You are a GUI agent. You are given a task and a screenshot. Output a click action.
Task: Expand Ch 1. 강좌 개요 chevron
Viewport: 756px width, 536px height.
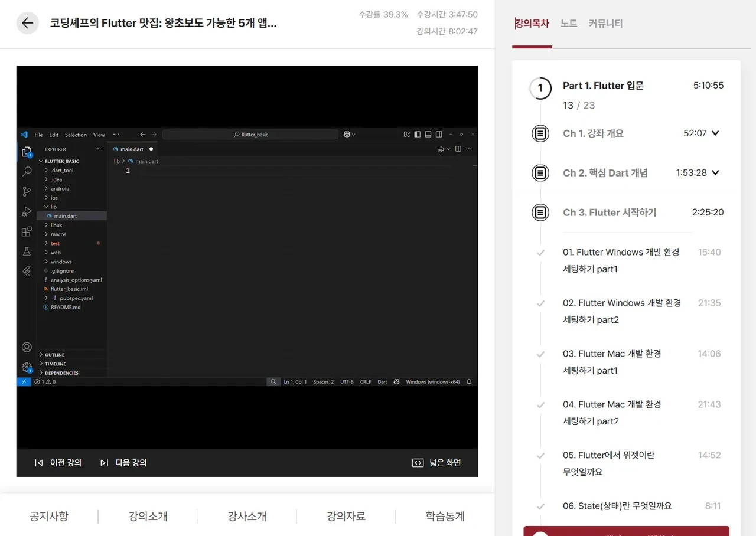click(x=716, y=133)
